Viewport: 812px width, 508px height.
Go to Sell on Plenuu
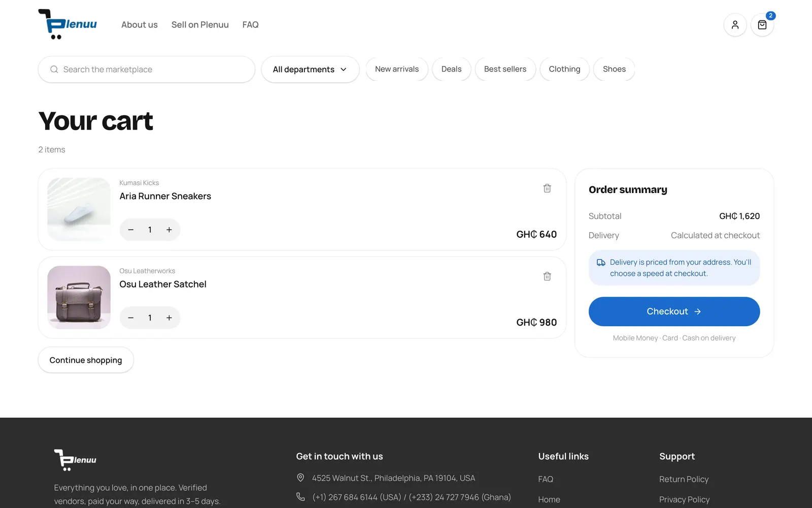(x=200, y=25)
